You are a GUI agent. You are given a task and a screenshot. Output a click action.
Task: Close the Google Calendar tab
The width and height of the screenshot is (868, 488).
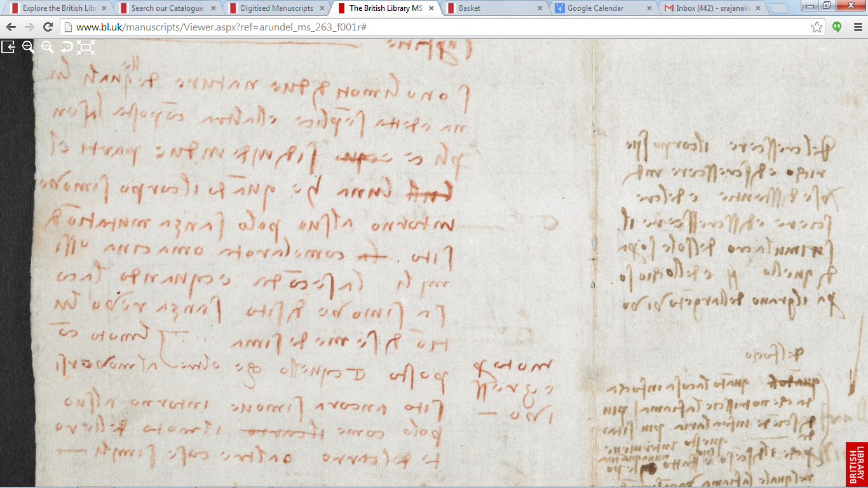[651, 8]
